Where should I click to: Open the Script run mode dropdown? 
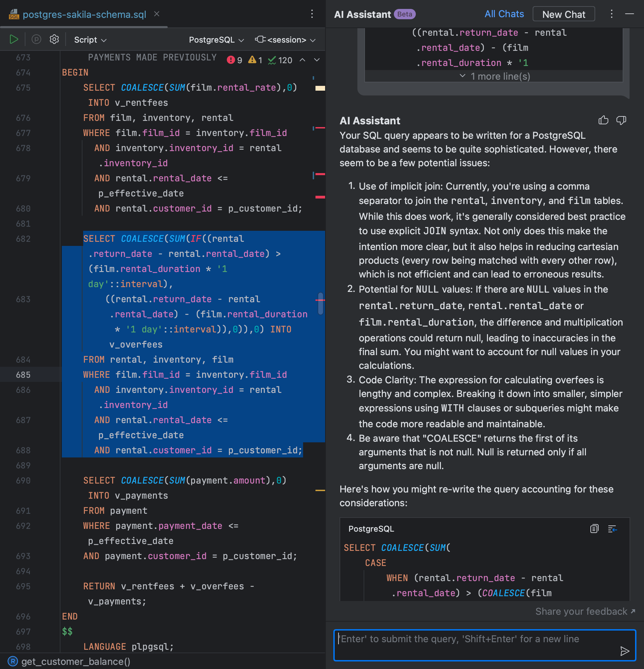tap(89, 39)
